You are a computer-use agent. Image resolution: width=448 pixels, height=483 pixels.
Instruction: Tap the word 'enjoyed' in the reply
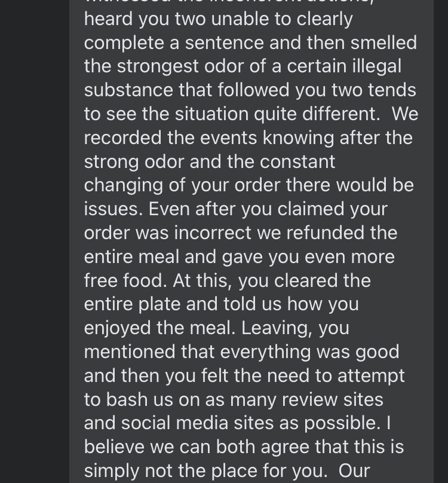117,328
